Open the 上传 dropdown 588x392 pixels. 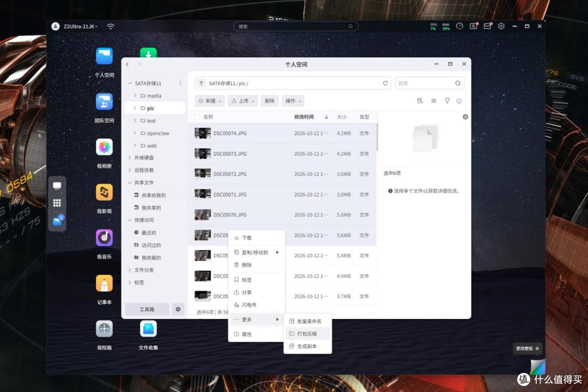pyautogui.click(x=243, y=101)
